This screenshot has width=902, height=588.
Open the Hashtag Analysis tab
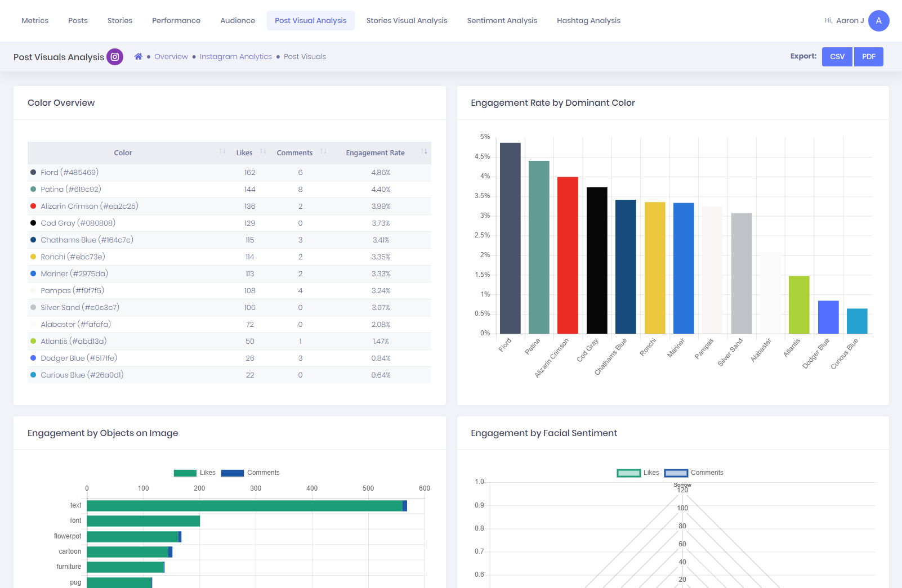[588, 21]
